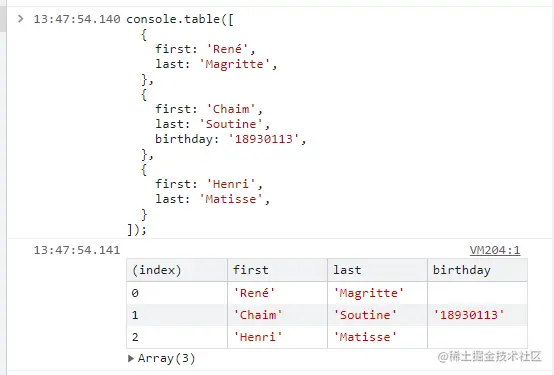The image size is (554, 375).
Task: Sort table by the (index) column header
Action: tap(177, 270)
